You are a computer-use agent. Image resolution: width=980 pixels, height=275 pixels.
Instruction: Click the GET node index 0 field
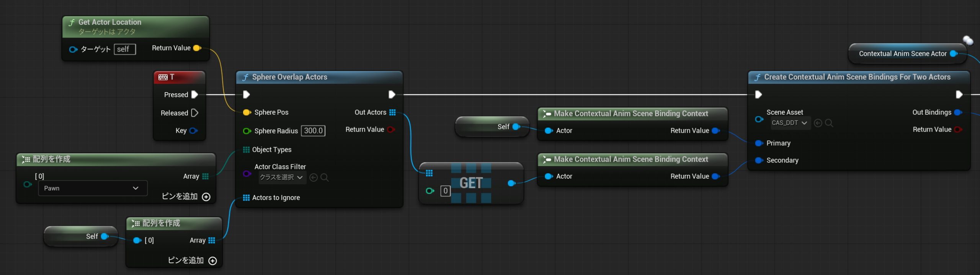tap(445, 190)
